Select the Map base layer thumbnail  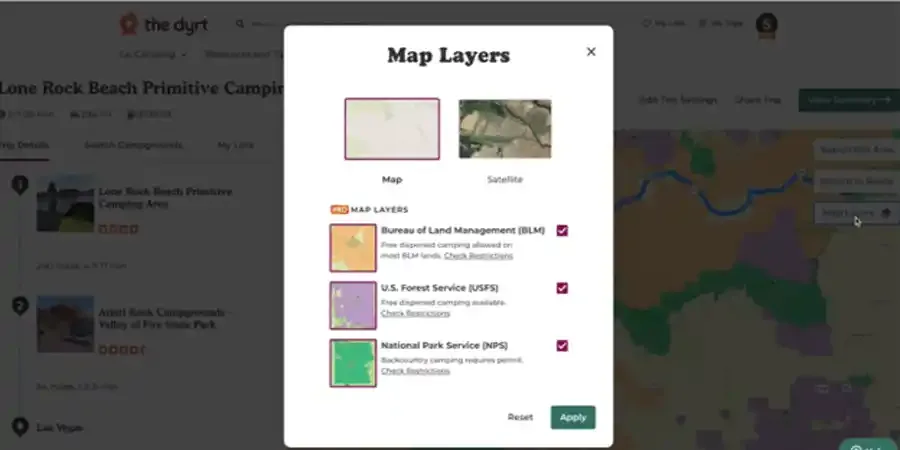[392, 129]
